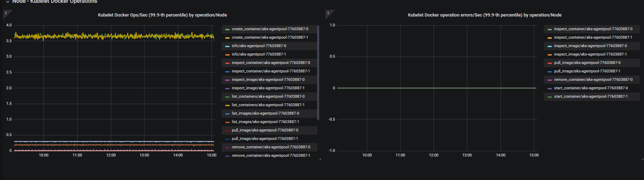Click color swatch for list_images/aks-agentpool-77603887-1 series
This screenshot has height=180, width=644.
(227, 122)
